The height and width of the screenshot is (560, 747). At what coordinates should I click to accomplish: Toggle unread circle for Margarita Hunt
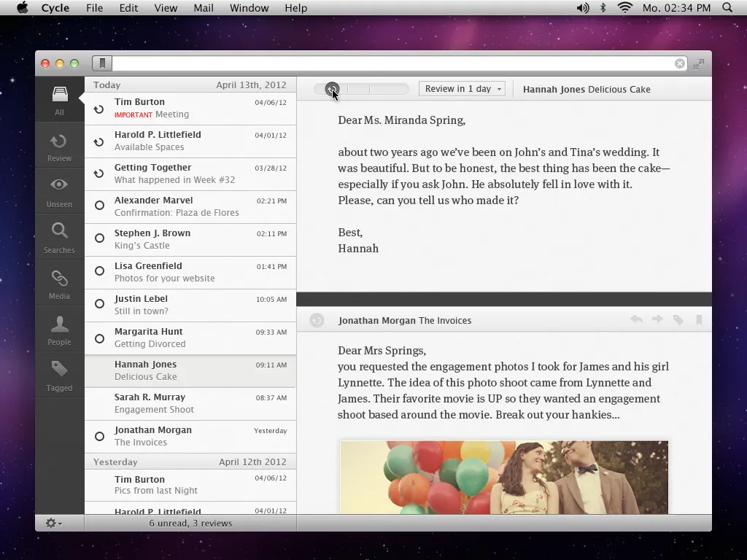99,338
